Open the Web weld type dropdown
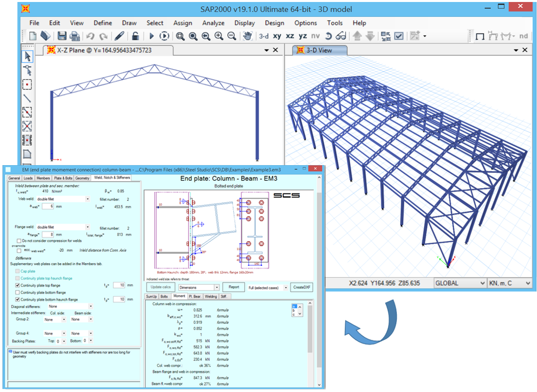The width and height of the screenshot is (537, 392). click(88, 198)
